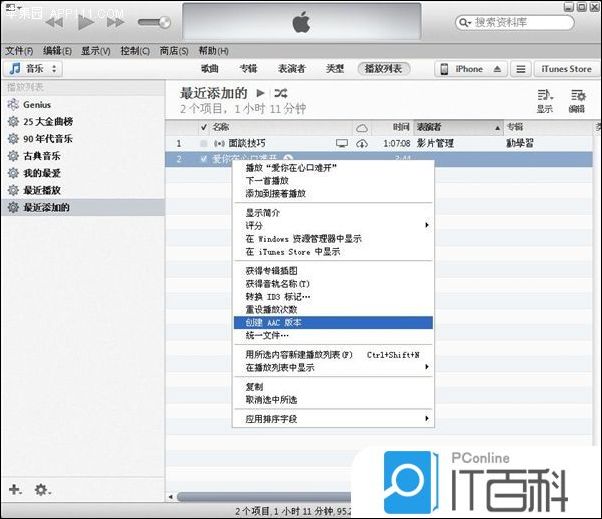The width and height of the screenshot is (602, 519).
Task: Choose 复制 from context menu
Action: coord(333,387)
